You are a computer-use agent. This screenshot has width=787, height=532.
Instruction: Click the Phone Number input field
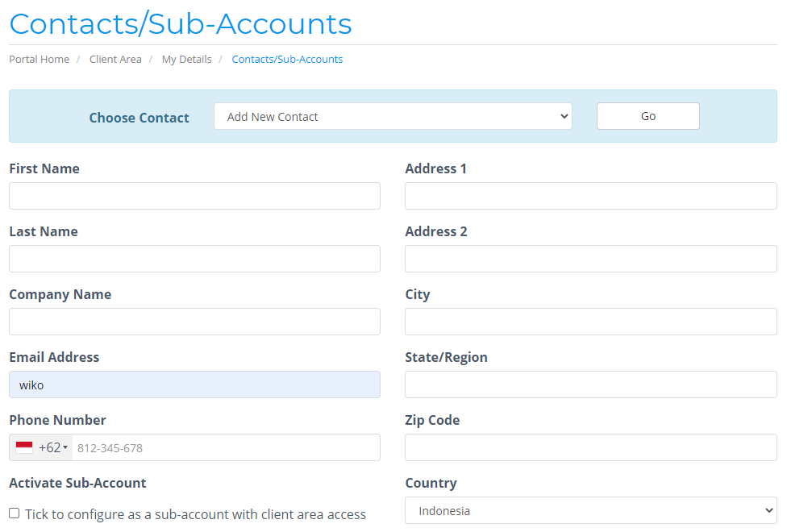(x=226, y=447)
